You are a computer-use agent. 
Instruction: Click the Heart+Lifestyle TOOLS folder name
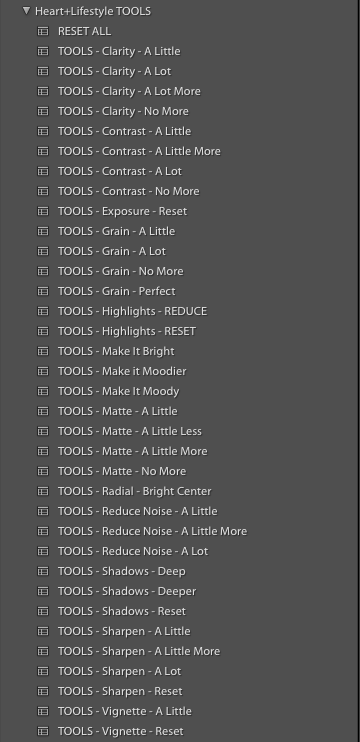point(93,11)
